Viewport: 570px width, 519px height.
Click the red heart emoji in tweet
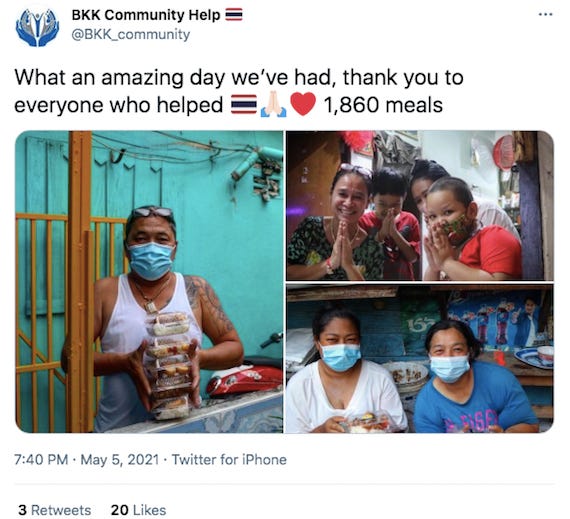(304, 105)
